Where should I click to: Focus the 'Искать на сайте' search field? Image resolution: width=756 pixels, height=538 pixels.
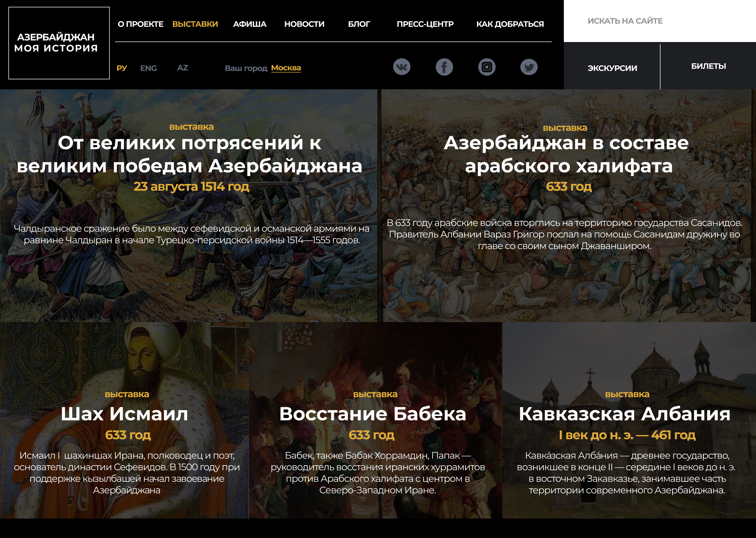[660, 21]
